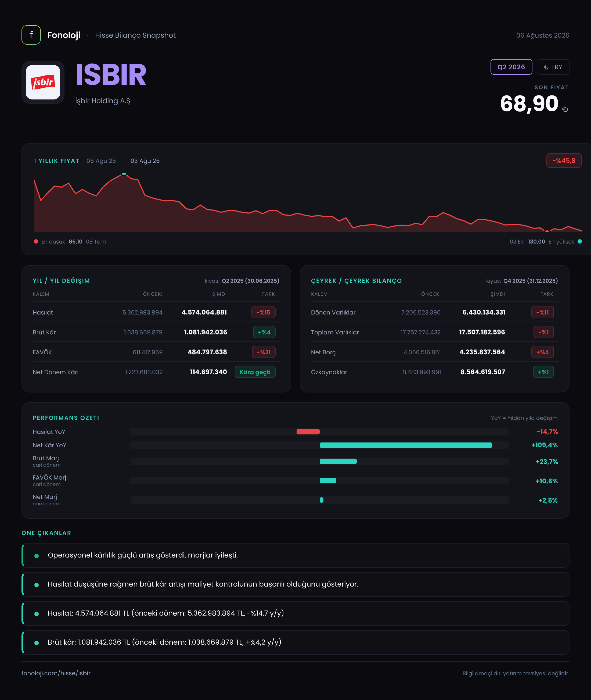Click the Dönen Varlıklar -%11 badge
591x700 pixels.
(x=542, y=312)
